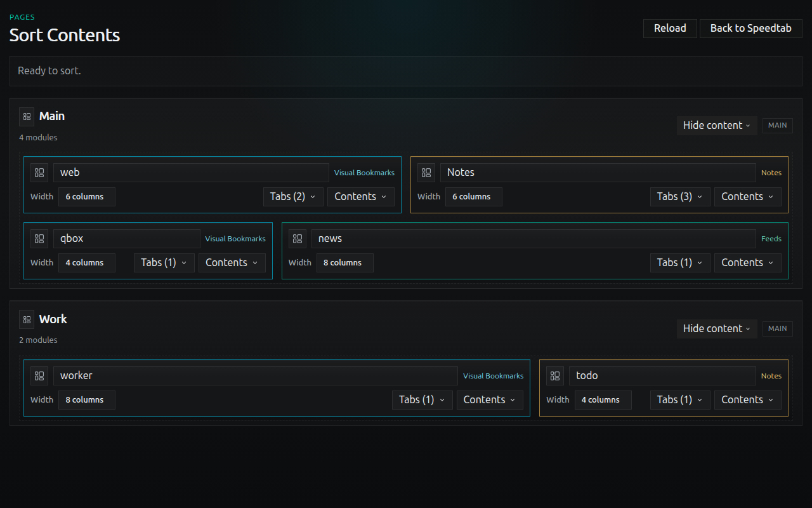The height and width of the screenshot is (508, 812).
Task: Change qbox module width of 4 columns
Action: tap(87, 263)
